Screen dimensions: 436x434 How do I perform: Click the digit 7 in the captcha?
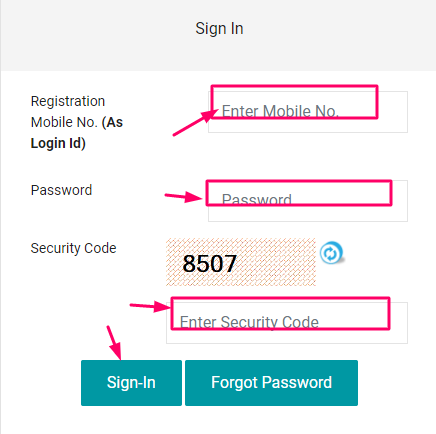(x=230, y=264)
